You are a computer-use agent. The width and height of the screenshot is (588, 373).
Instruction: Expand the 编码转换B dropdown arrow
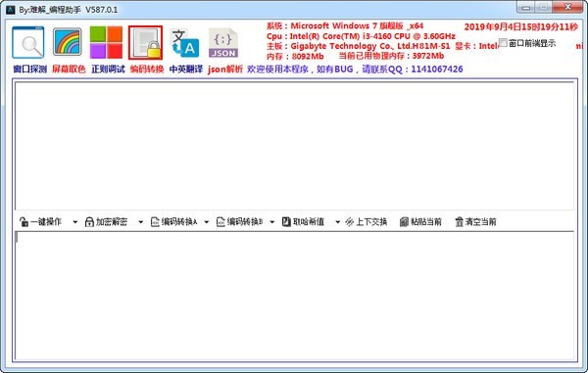click(x=272, y=222)
